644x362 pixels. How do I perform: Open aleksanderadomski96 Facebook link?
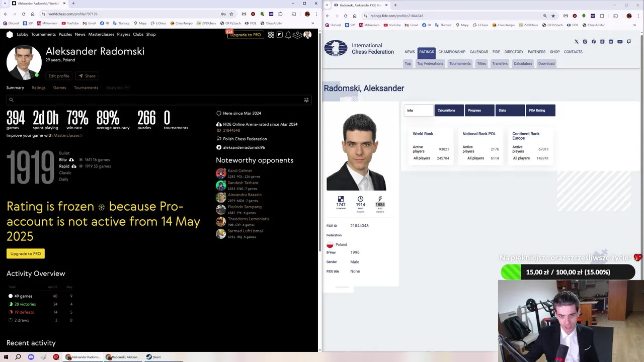[x=244, y=147]
